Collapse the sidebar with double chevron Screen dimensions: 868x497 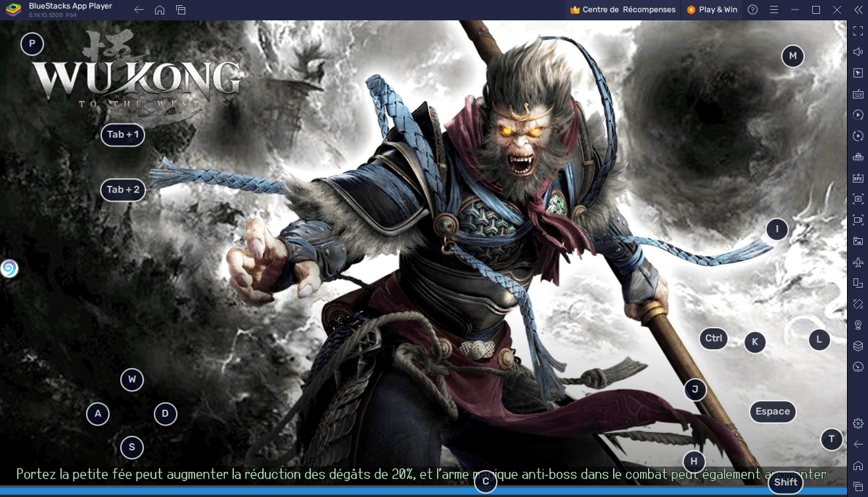[858, 10]
